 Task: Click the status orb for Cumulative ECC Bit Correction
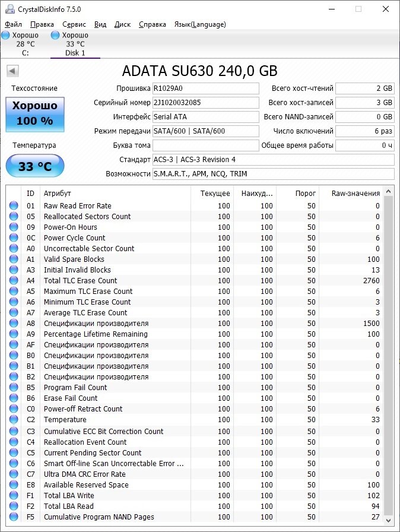tap(14, 431)
